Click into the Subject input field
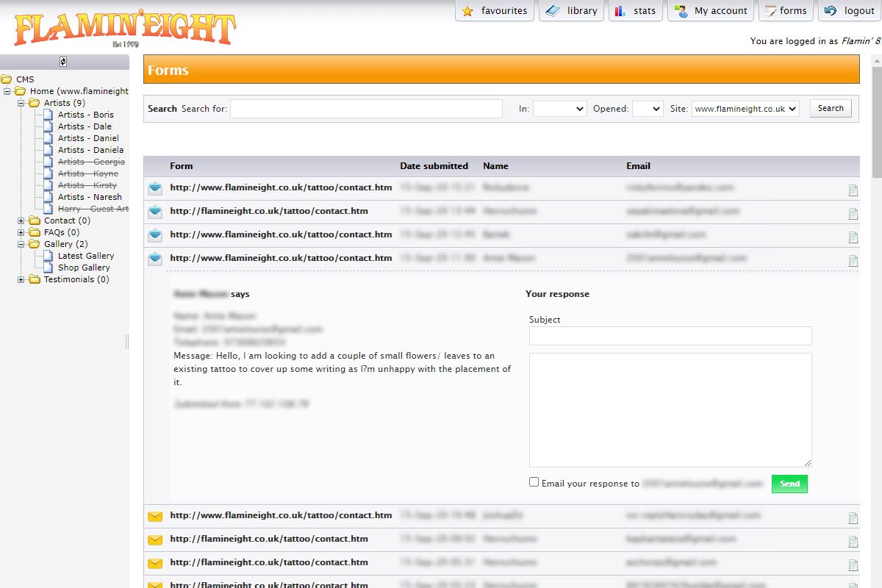Viewport: 882px width, 588px height. (670, 336)
